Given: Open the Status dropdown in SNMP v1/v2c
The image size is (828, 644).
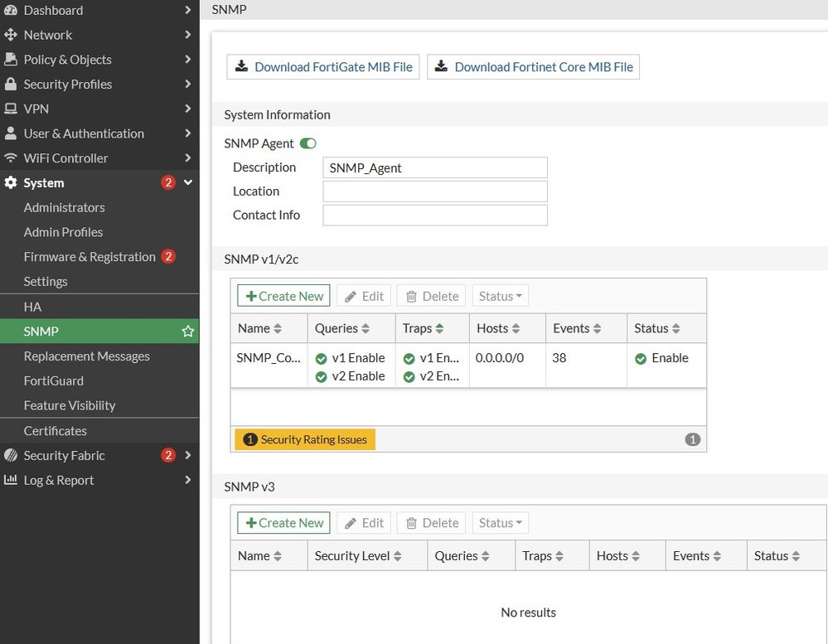Looking at the screenshot, I should 500,296.
